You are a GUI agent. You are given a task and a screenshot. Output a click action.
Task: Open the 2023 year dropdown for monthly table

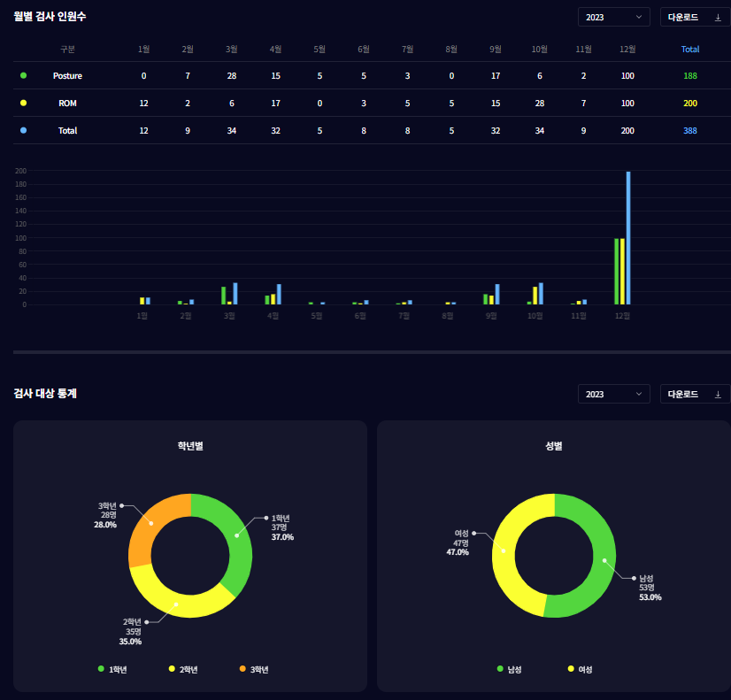click(613, 17)
